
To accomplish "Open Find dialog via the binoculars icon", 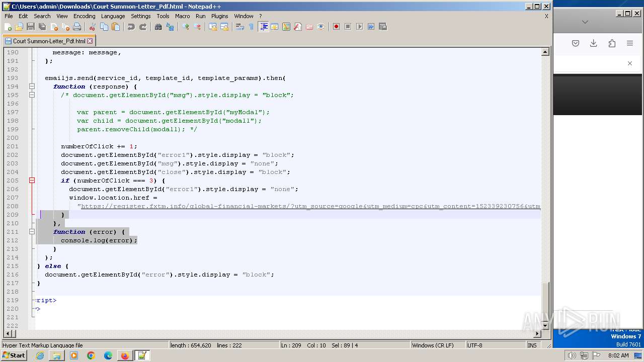I will point(158,27).
